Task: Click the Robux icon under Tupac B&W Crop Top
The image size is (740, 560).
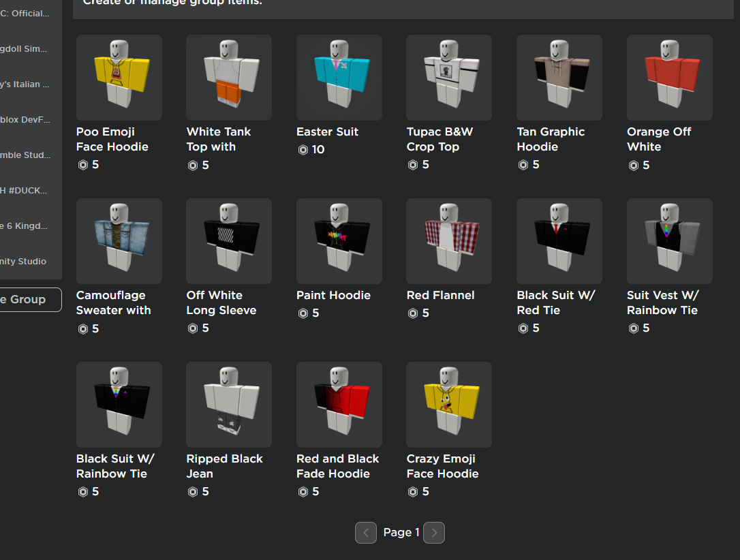Action: click(413, 165)
